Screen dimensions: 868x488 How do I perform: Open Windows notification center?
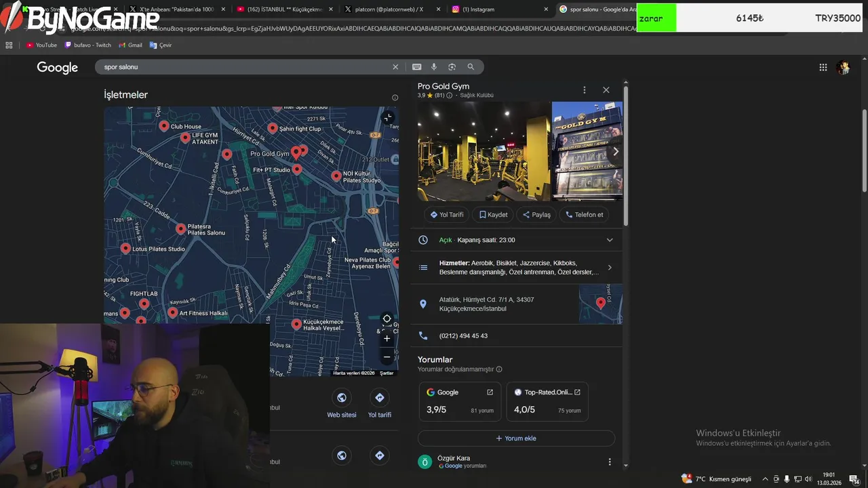(x=854, y=479)
